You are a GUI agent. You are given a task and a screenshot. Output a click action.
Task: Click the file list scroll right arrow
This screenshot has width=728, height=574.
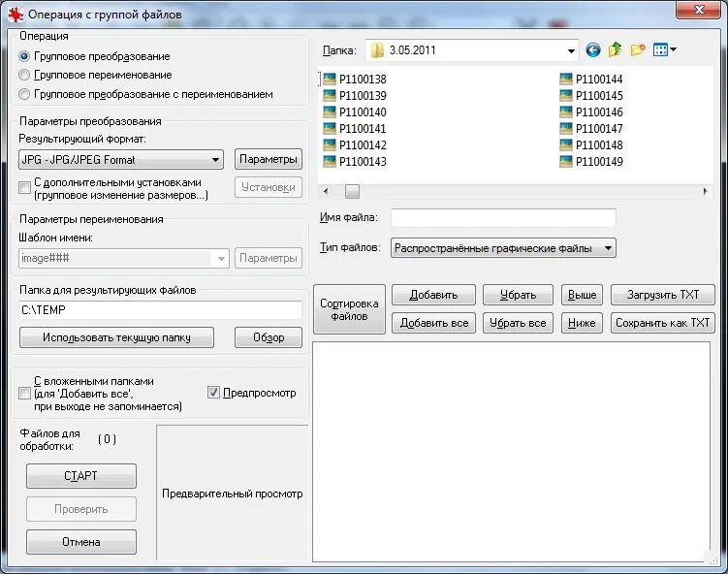(x=706, y=191)
